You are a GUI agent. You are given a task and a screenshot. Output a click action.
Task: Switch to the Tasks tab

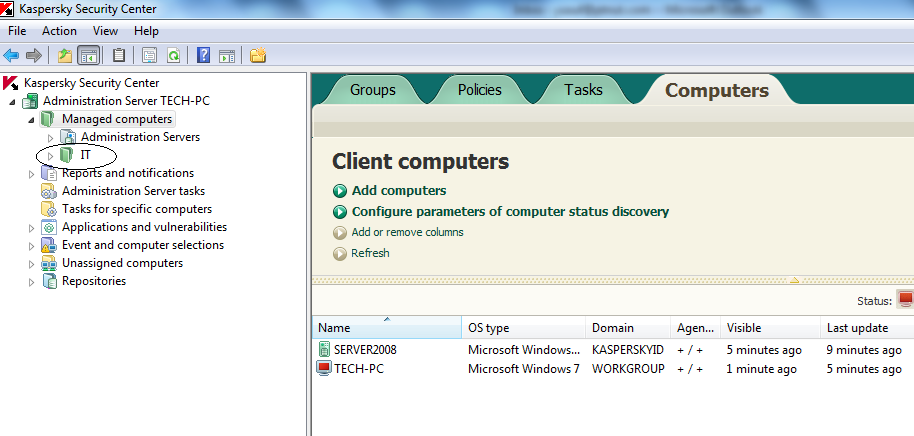tap(583, 90)
